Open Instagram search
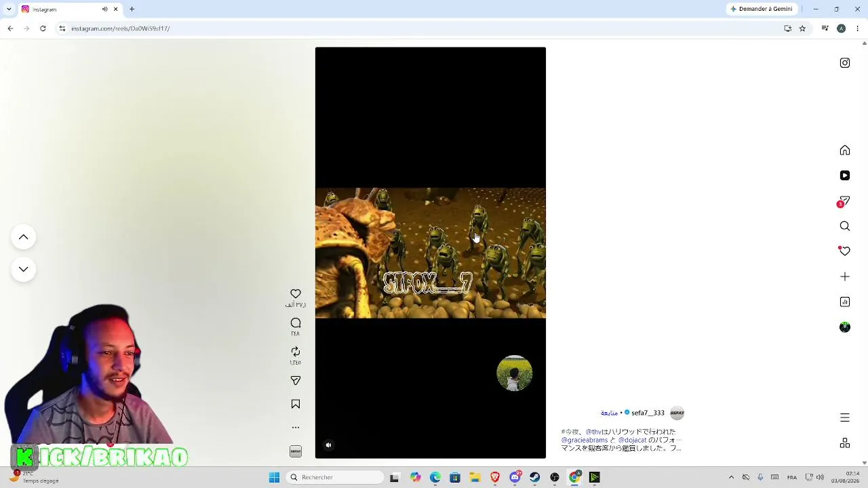 tap(845, 226)
